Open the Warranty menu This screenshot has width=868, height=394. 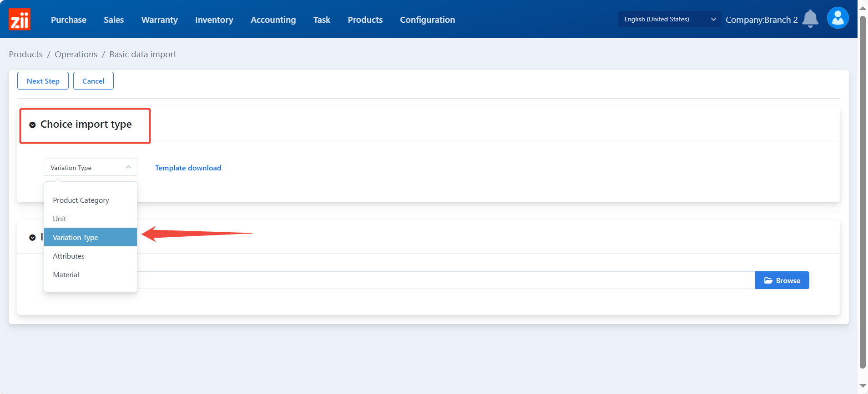(x=159, y=20)
